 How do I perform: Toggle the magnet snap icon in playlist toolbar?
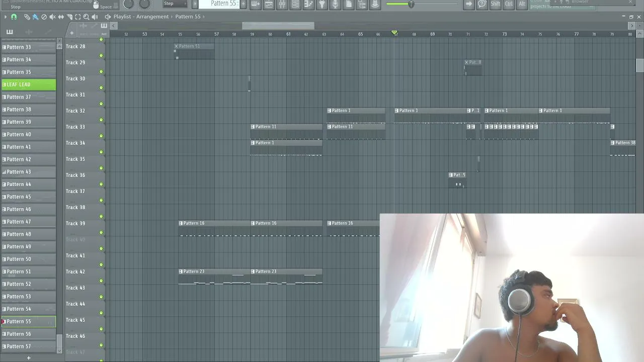[14, 17]
